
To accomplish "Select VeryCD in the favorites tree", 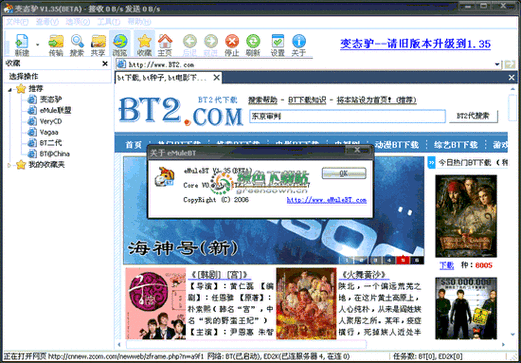I will tap(51, 121).
